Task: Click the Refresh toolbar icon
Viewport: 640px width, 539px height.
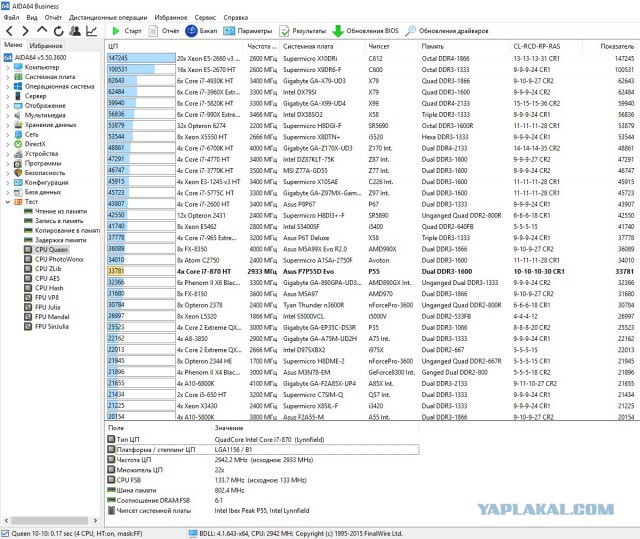Action: point(58,31)
